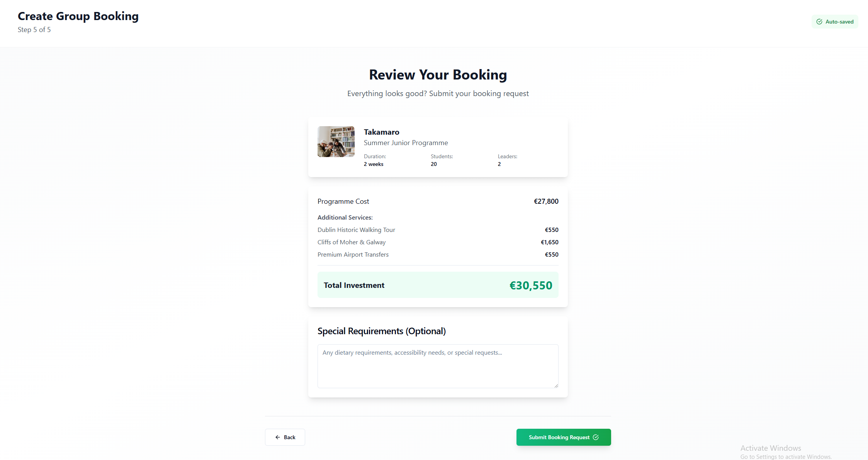Select the Takamaro programme title
The width and height of the screenshot is (868, 460).
click(x=381, y=132)
